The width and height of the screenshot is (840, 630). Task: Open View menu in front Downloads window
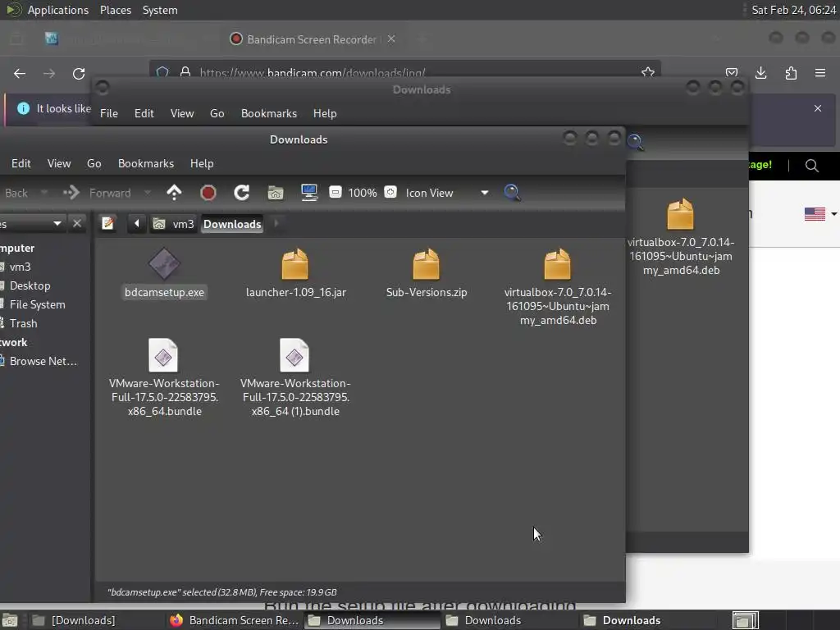[59, 163]
